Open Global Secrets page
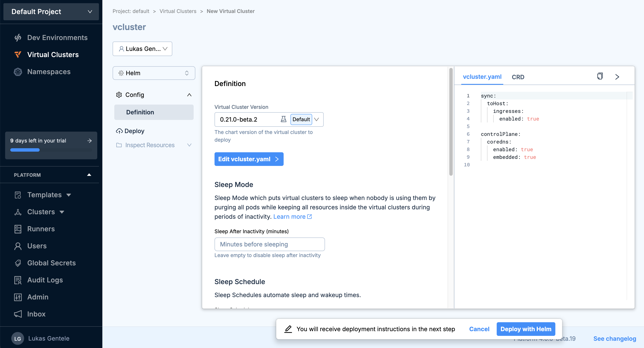The image size is (644, 348). [x=51, y=263]
